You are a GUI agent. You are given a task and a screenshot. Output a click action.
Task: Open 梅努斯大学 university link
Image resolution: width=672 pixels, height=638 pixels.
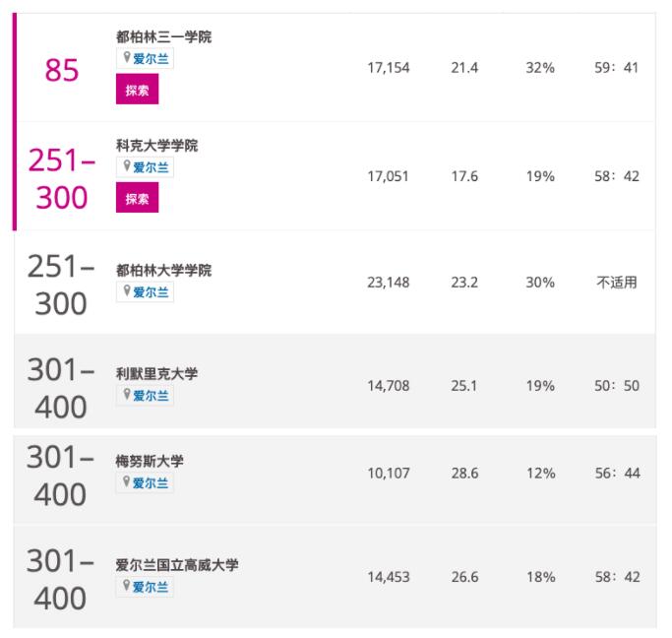(x=150, y=462)
